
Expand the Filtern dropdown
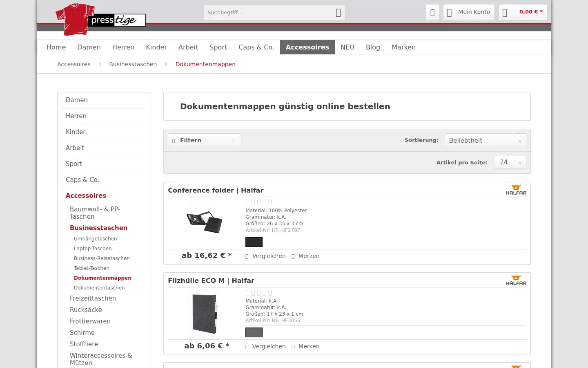point(205,140)
